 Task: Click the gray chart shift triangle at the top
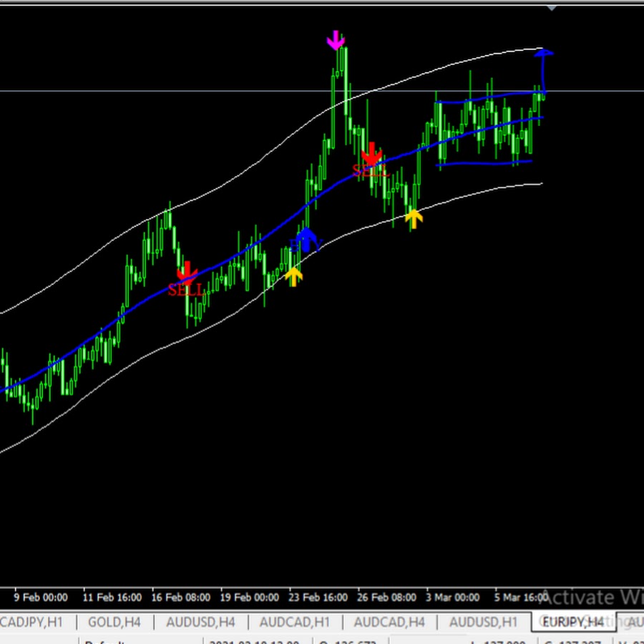click(551, 7)
